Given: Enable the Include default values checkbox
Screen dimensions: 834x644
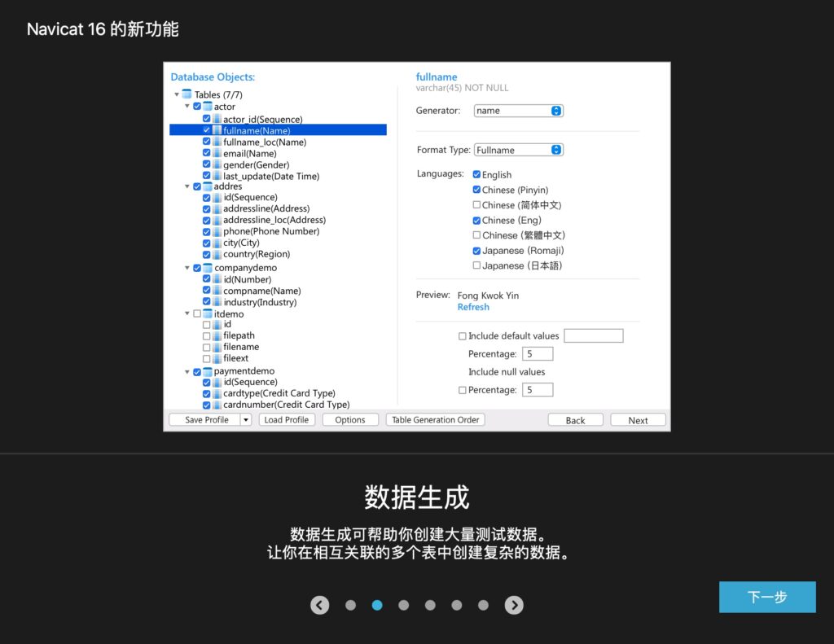Looking at the screenshot, I should pos(463,335).
